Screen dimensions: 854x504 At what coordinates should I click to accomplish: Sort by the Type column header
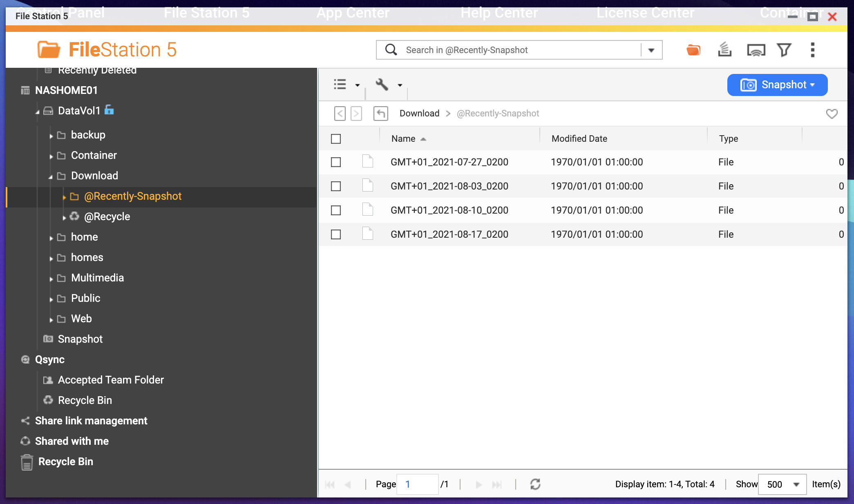[729, 138]
